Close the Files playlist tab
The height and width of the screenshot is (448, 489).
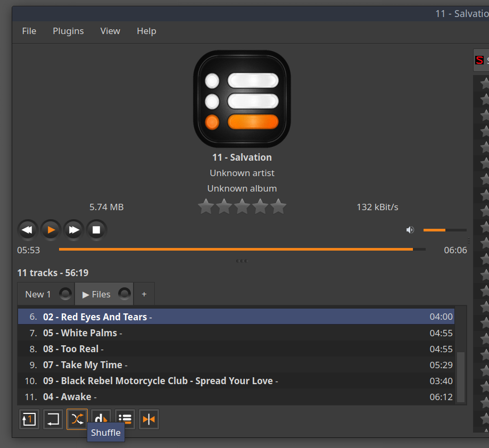[x=124, y=294]
